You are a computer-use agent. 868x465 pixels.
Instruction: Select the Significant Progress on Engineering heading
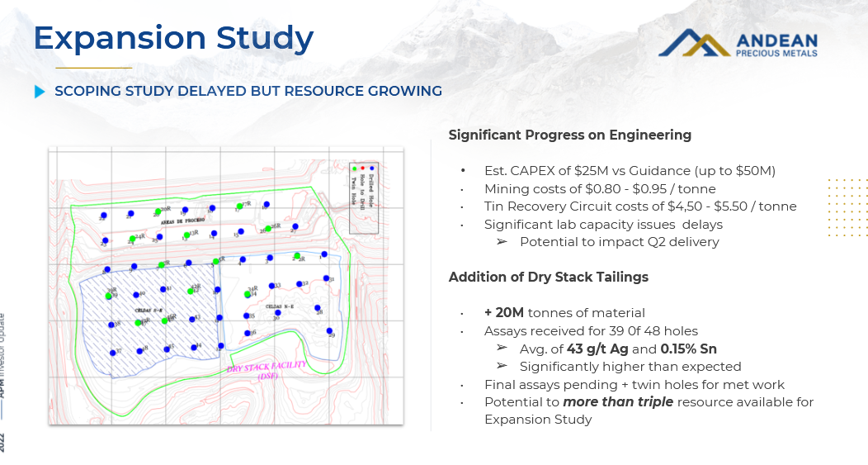(x=569, y=135)
